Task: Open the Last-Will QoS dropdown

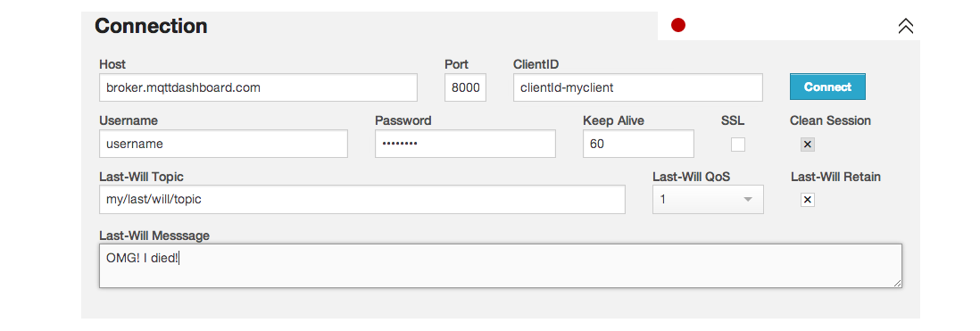Action: [x=708, y=199]
